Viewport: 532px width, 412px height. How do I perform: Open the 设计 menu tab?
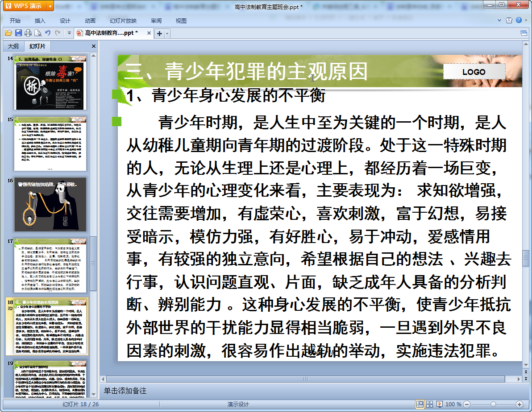pyautogui.click(x=65, y=21)
